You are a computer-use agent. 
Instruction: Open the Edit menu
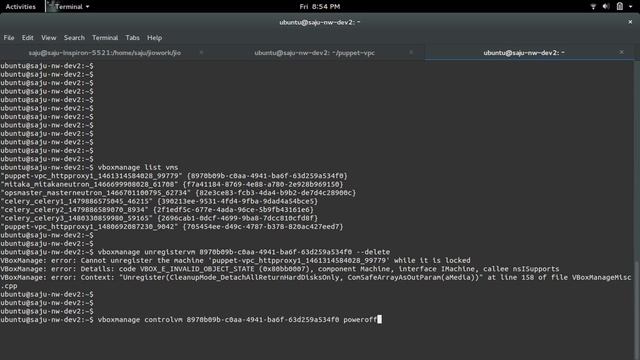[x=27, y=38]
